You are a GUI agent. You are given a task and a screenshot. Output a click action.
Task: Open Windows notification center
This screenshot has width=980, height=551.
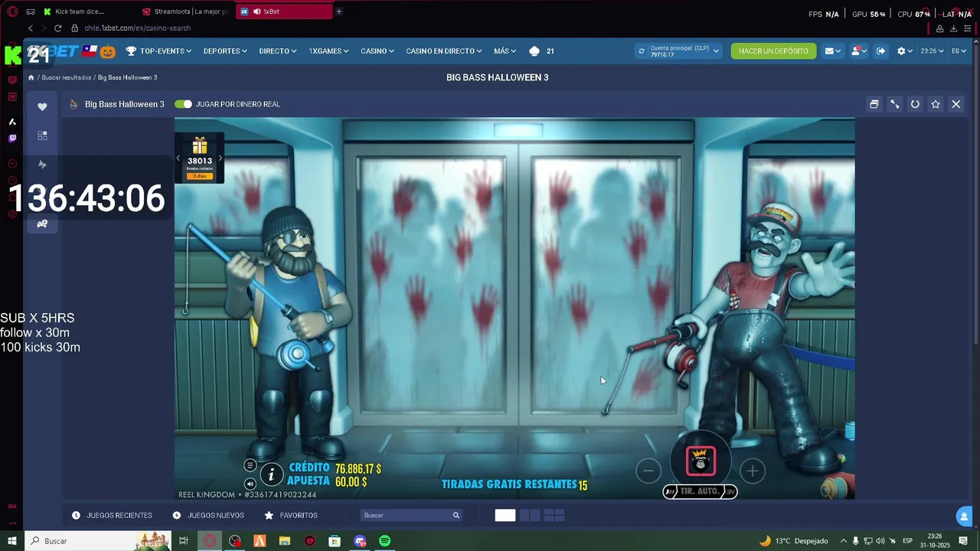pyautogui.click(x=963, y=541)
